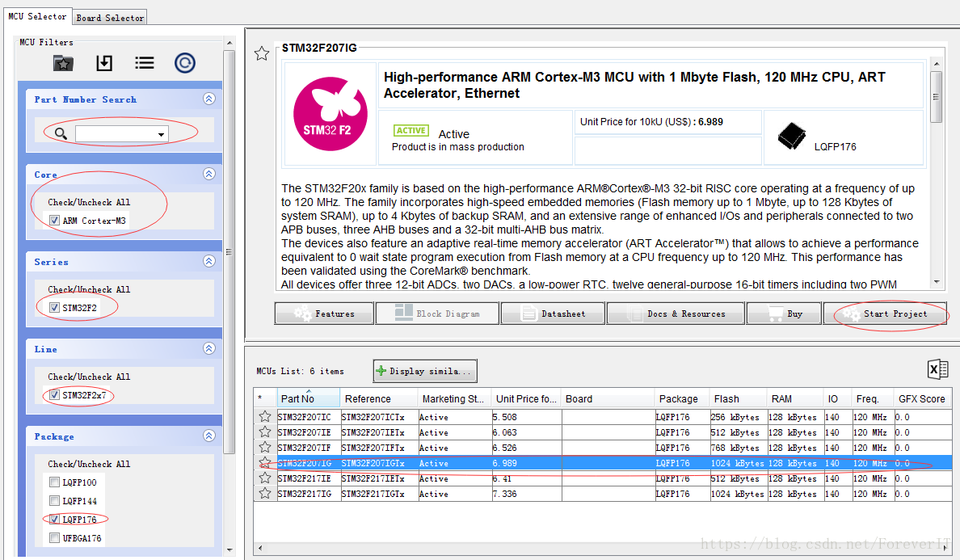The height and width of the screenshot is (560, 960).
Task: Click Check/Uncheck All under Series
Action: click(89, 289)
